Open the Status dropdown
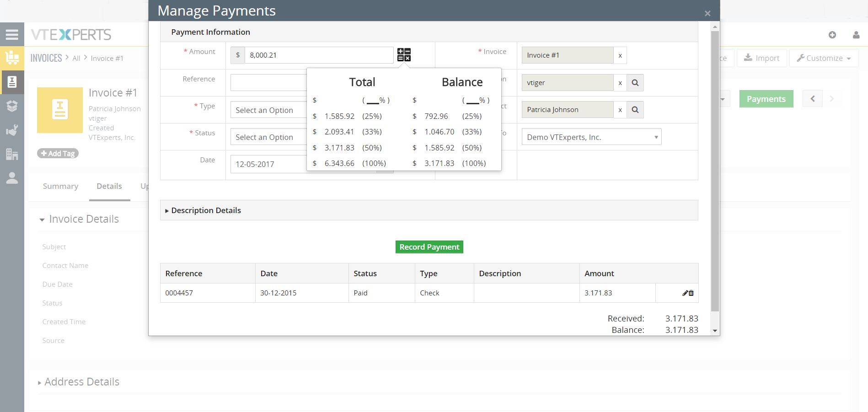Screen dimensions: 868x412 point(269,137)
